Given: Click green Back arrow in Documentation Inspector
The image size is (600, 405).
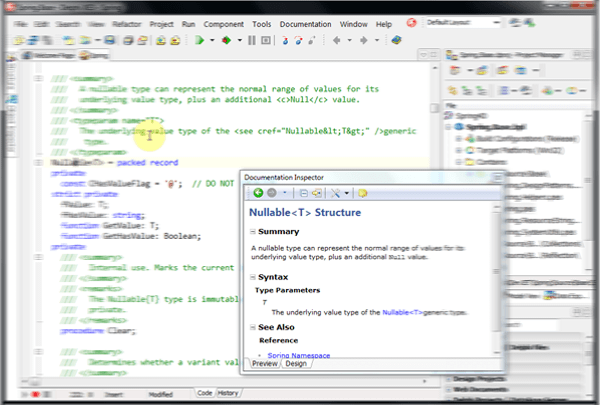Looking at the screenshot, I should tap(258, 193).
